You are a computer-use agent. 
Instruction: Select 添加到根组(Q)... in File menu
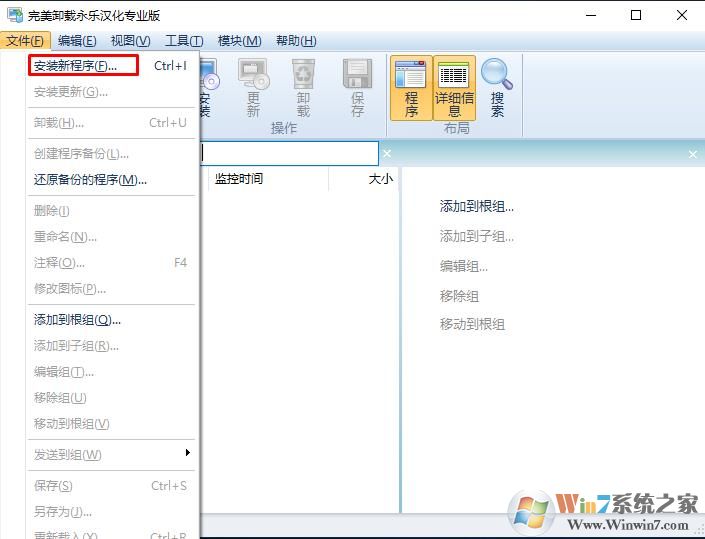pos(77,320)
